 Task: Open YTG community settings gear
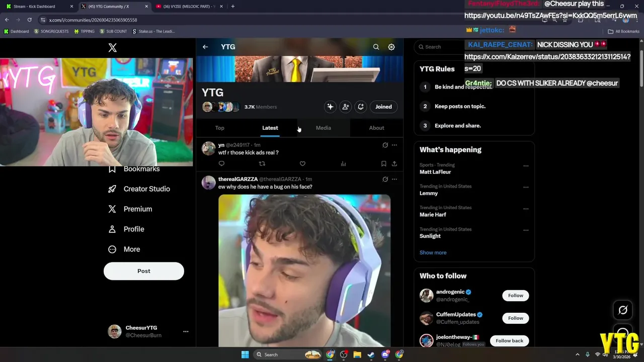tap(391, 47)
